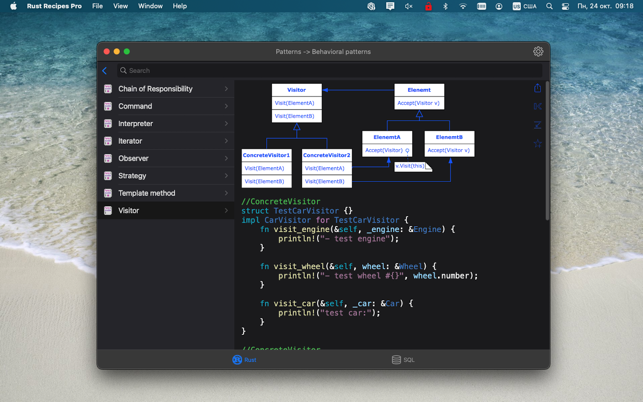Click the Rust logo icon at bottom
The width and height of the screenshot is (643, 402).
tap(237, 360)
